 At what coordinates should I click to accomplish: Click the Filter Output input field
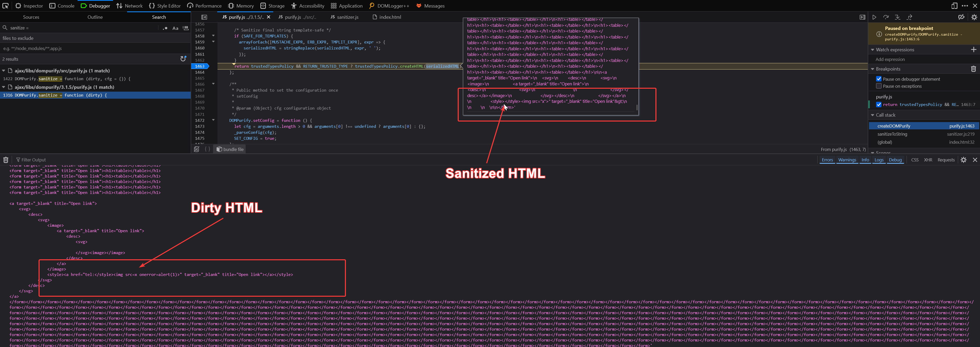114,160
